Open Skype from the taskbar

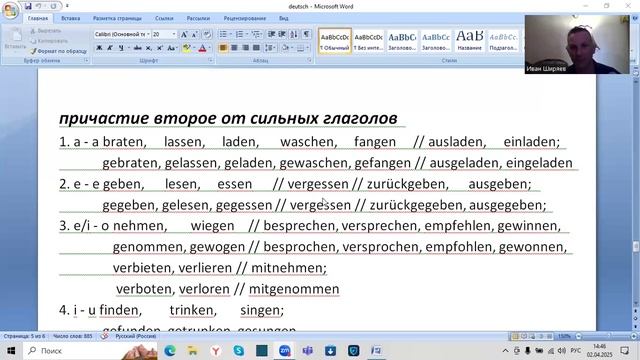(239, 351)
